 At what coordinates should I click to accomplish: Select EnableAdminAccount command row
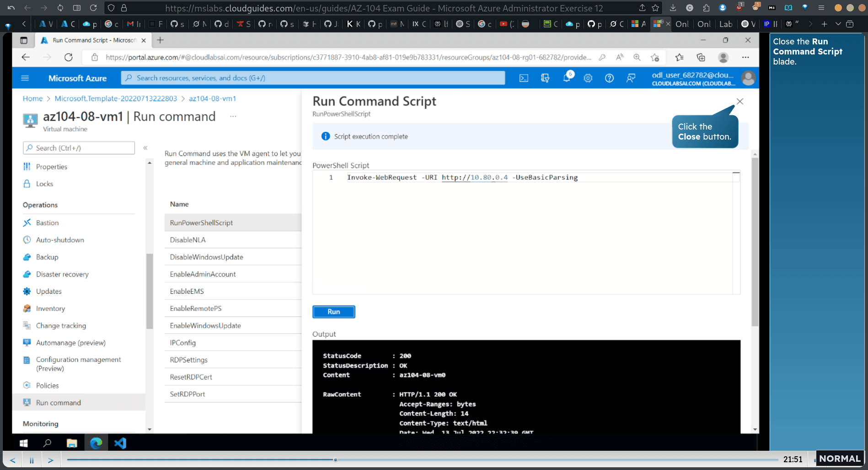pos(233,274)
